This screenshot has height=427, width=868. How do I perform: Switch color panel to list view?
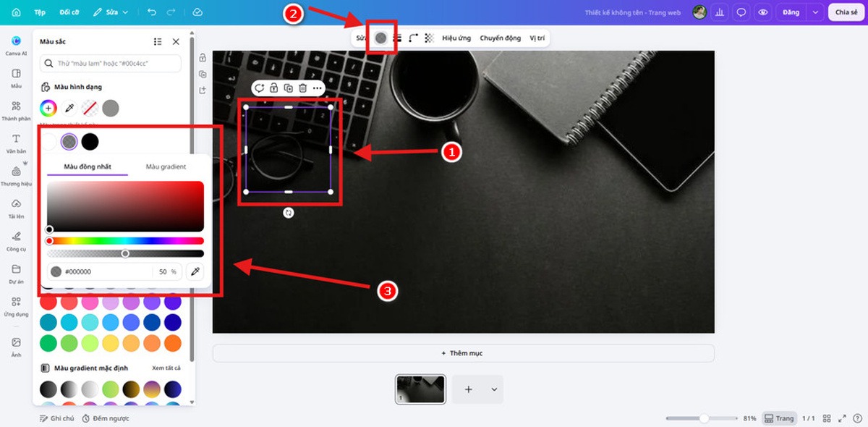tap(158, 42)
